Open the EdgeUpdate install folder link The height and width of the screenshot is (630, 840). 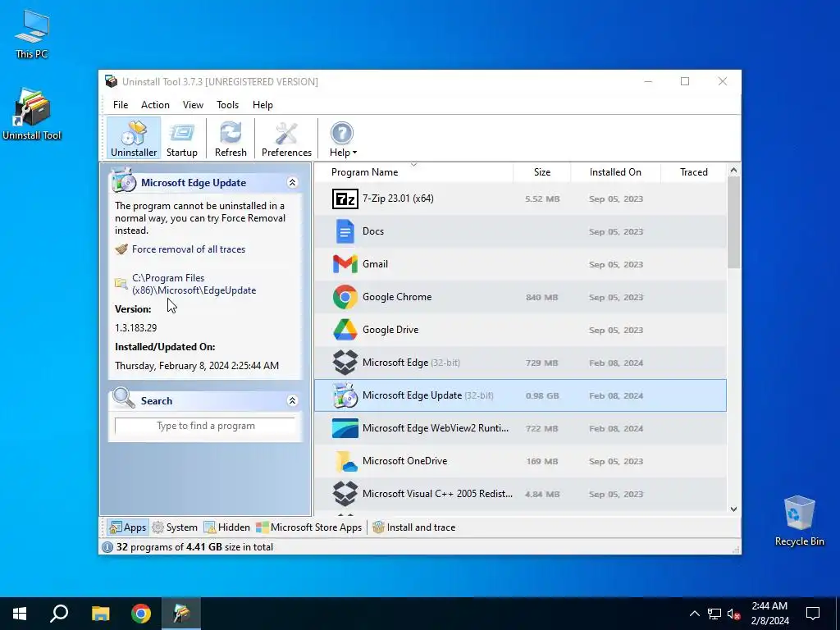(194, 284)
